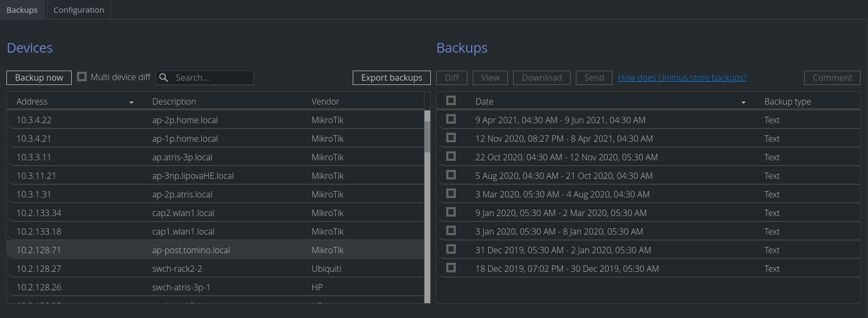Select device 10.3.3.11
Image resolution: width=868 pixels, height=318 pixels.
[x=215, y=157]
